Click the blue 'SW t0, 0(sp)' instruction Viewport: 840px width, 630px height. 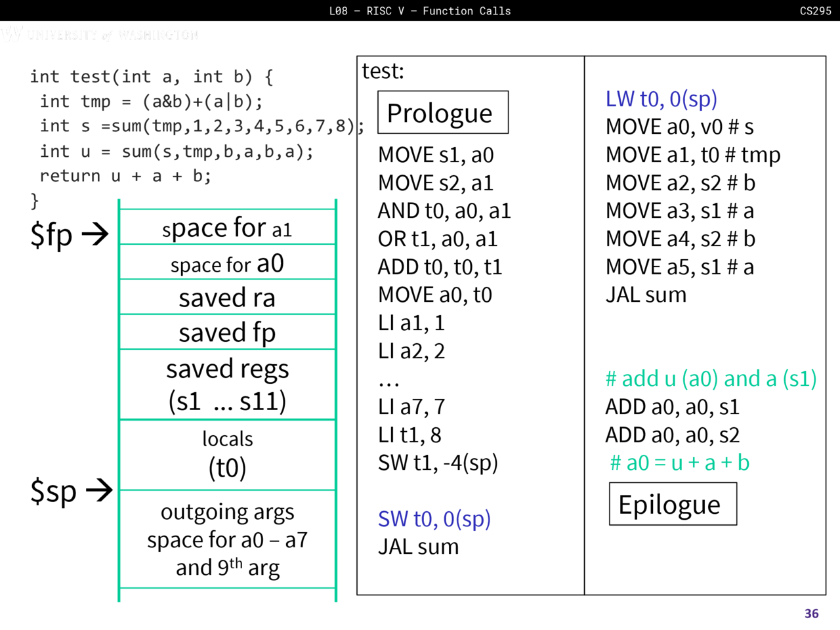(x=434, y=518)
